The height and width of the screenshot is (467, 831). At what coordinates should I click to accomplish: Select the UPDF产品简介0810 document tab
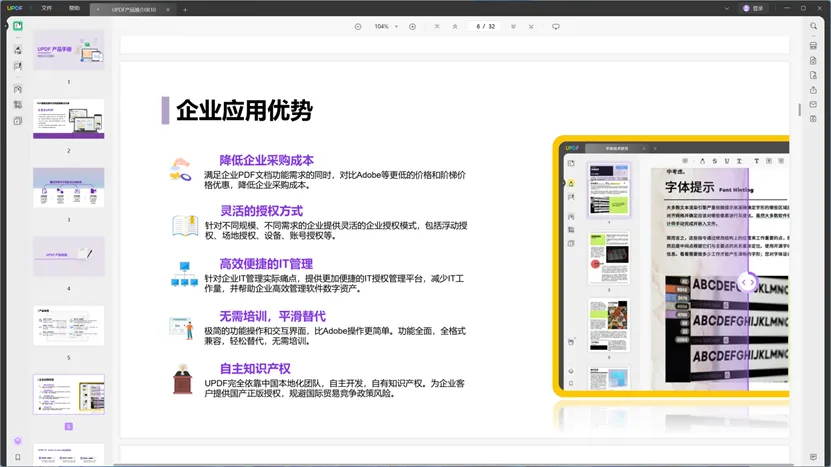[x=132, y=10]
